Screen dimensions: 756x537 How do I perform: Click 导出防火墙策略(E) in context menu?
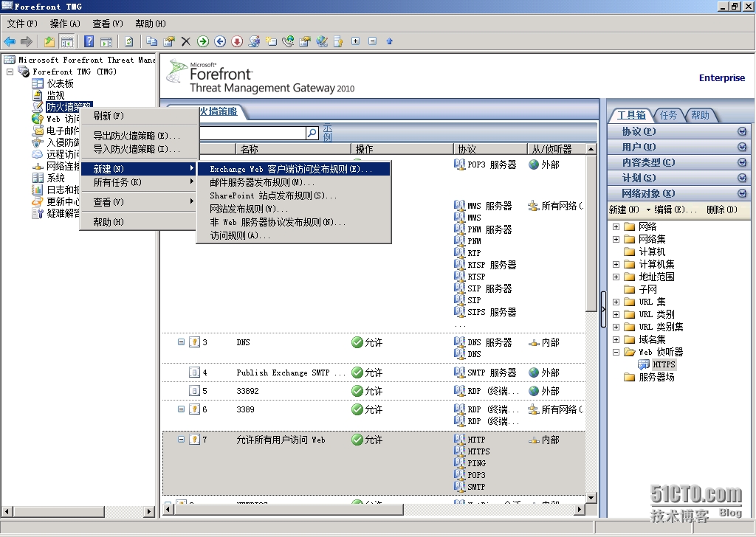pyautogui.click(x=136, y=136)
